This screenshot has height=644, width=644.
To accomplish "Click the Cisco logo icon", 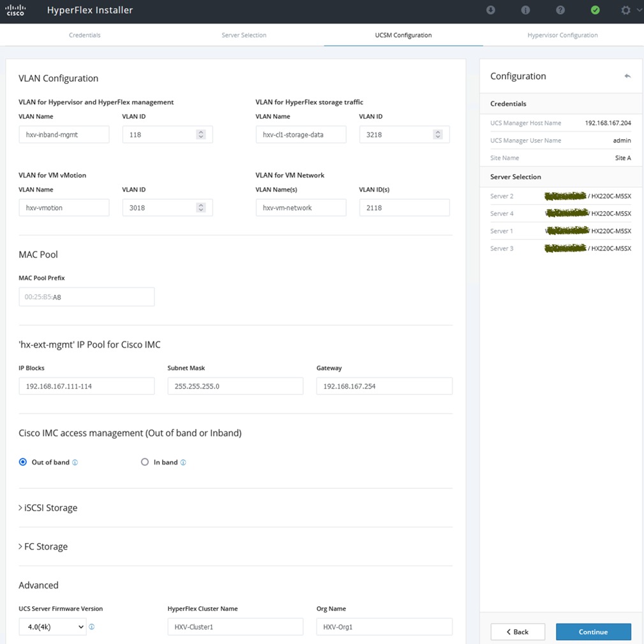I will pyautogui.click(x=15, y=10).
